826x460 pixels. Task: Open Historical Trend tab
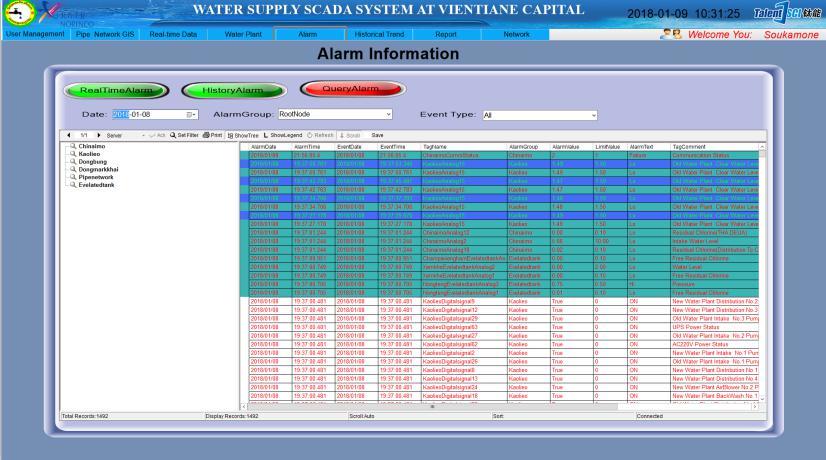click(x=379, y=34)
